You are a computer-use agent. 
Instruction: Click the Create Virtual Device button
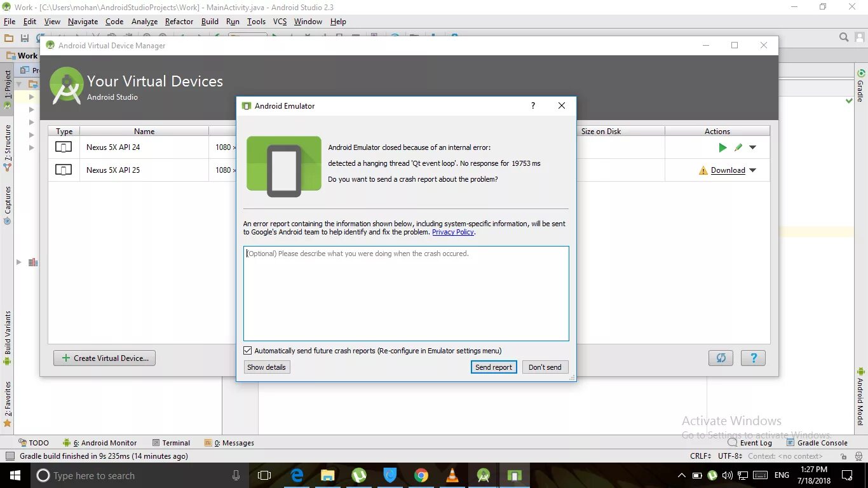(104, 358)
